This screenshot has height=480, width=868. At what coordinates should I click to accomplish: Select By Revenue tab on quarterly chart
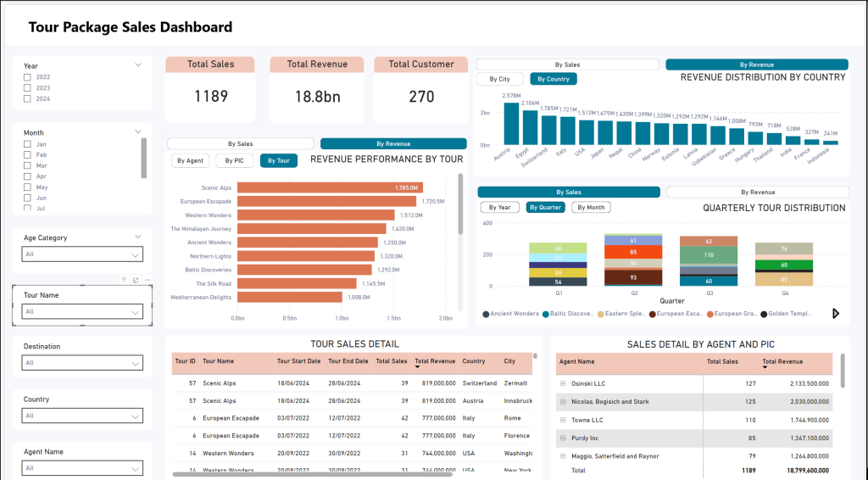click(758, 193)
